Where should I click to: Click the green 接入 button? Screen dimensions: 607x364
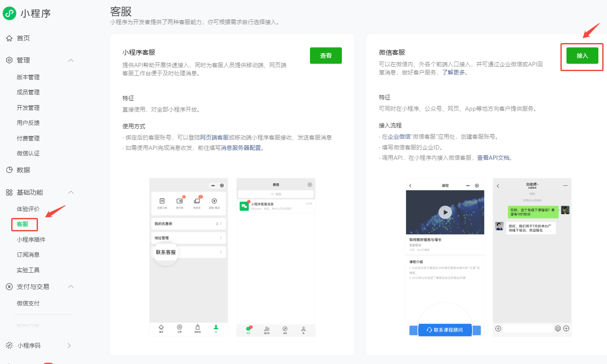point(582,56)
